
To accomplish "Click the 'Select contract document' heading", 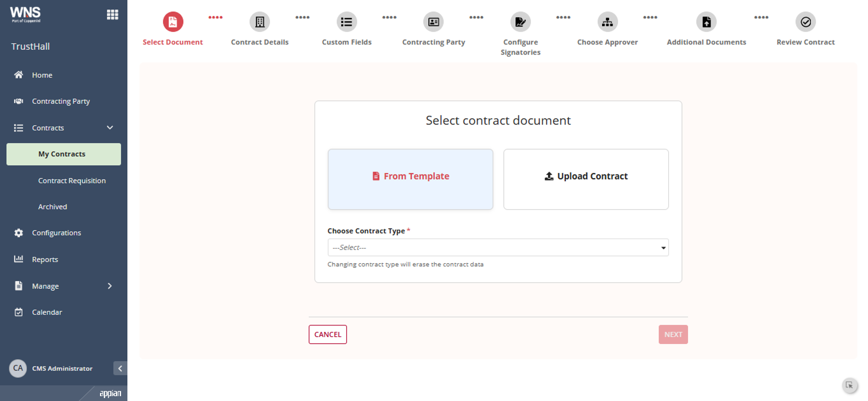I will (x=498, y=120).
